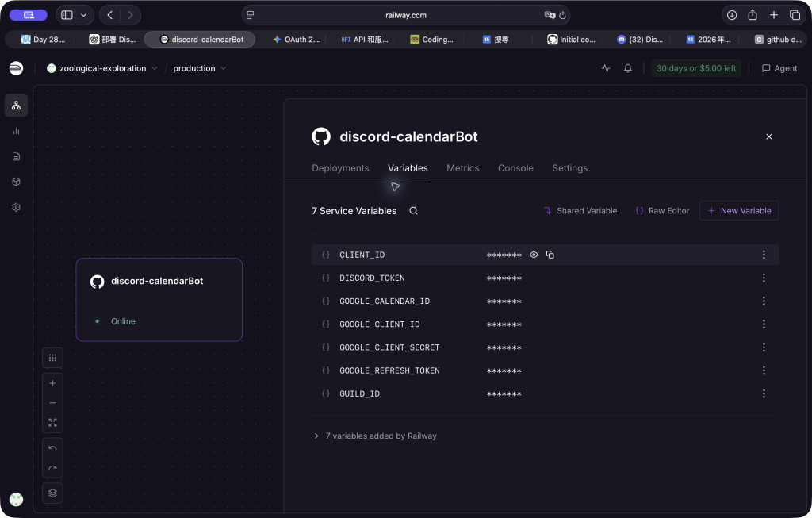The image size is (812, 518).
Task: Switch to the Settings tab
Action: point(569,168)
